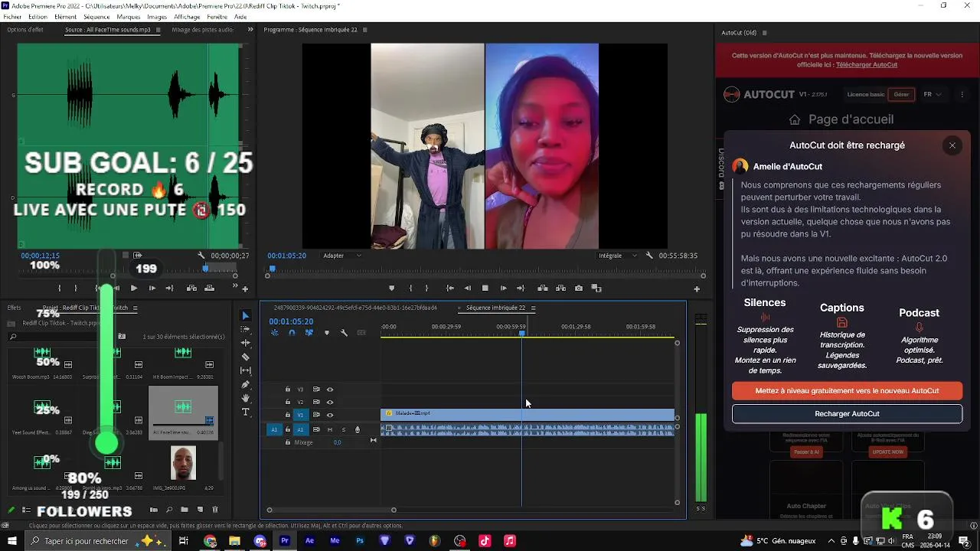Click the Gérer license button

[901, 94]
